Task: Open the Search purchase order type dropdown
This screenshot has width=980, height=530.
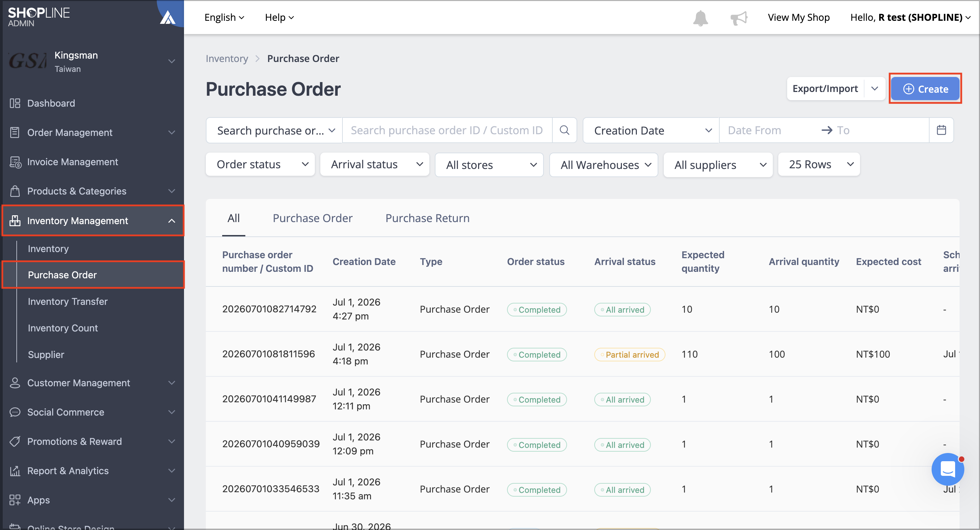Action: pos(274,130)
